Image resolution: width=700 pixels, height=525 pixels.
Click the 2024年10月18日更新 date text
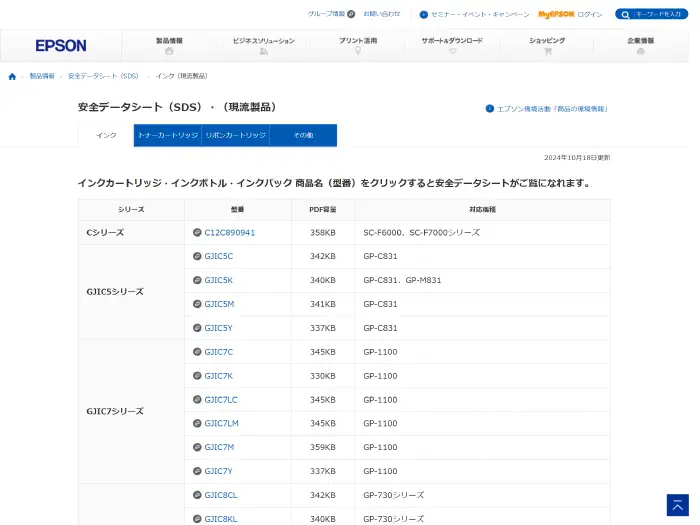(577, 158)
